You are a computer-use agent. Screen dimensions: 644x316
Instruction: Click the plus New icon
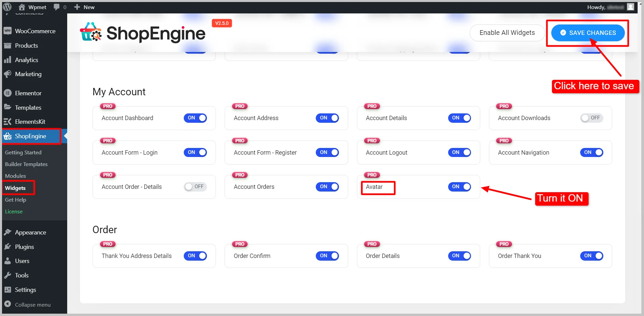(77, 7)
